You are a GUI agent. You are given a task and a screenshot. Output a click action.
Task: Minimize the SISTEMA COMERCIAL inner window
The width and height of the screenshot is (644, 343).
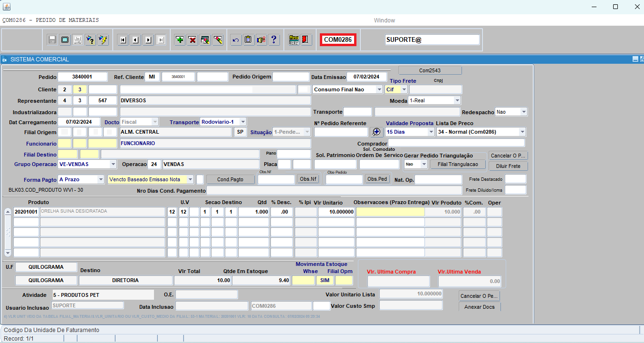(635, 59)
